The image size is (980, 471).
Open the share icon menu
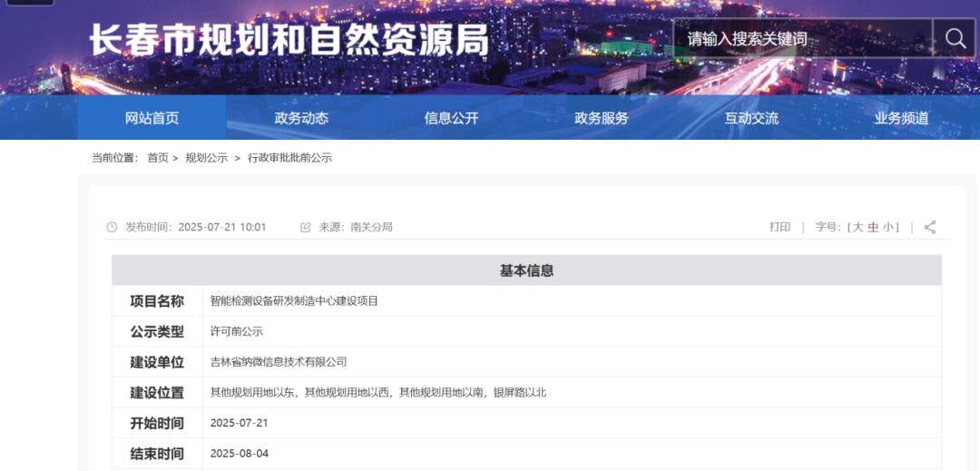(930, 228)
